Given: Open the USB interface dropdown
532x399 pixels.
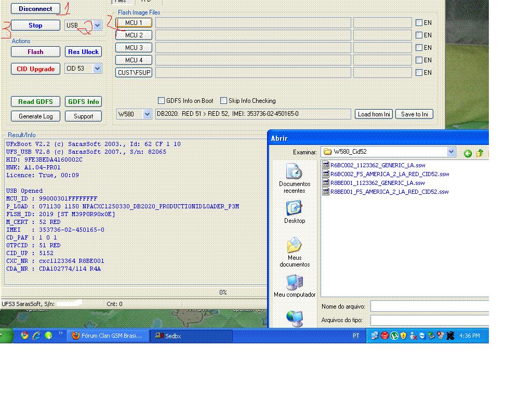Looking at the screenshot, I should [97, 25].
